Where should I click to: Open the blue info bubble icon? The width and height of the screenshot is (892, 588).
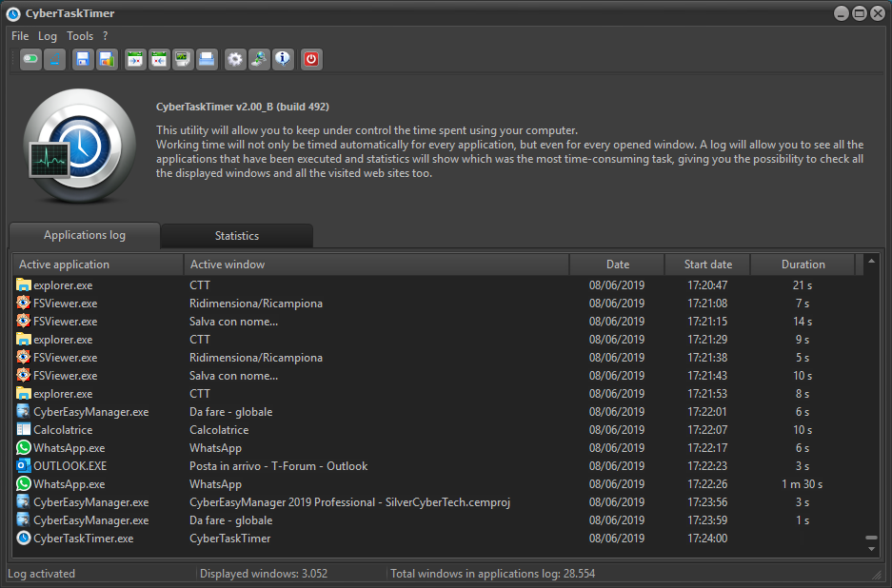[x=283, y=59]
